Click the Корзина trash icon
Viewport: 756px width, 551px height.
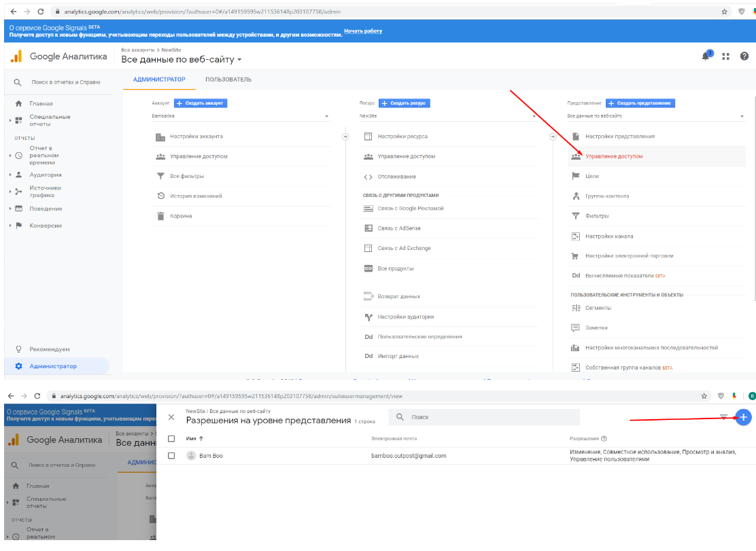[160, 216]
